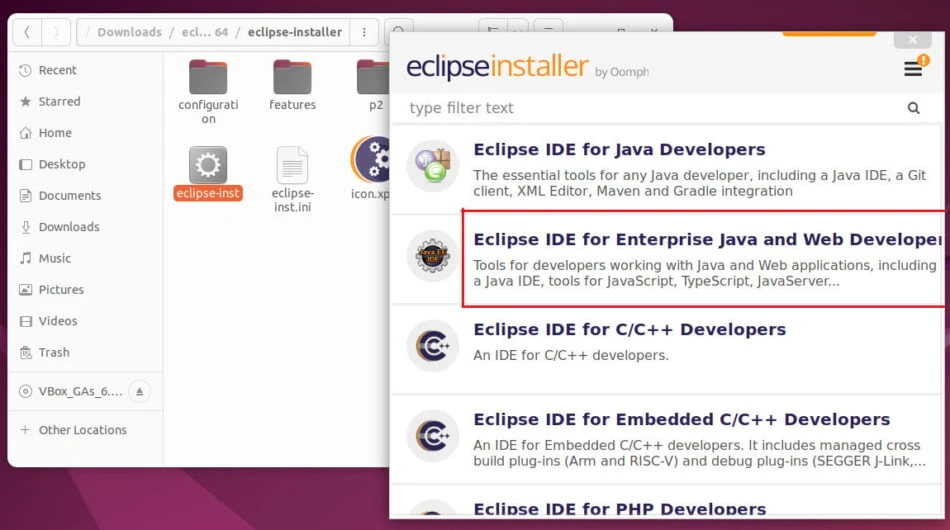Image resolution: width=950 pixels, height=530 pixels.
Task: Click the search magnifier in filter bar
Action: pyautogui.click(x=913, y=108)
